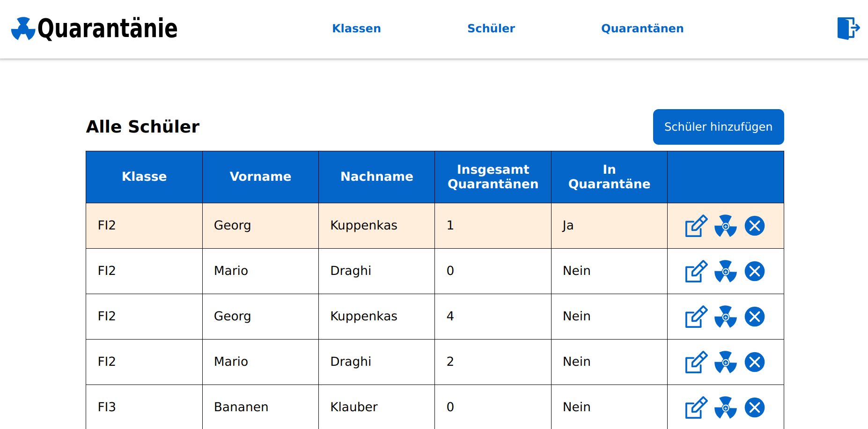Remove Georg Kuppenkas with 4 quarantines

tap(754, 317)
